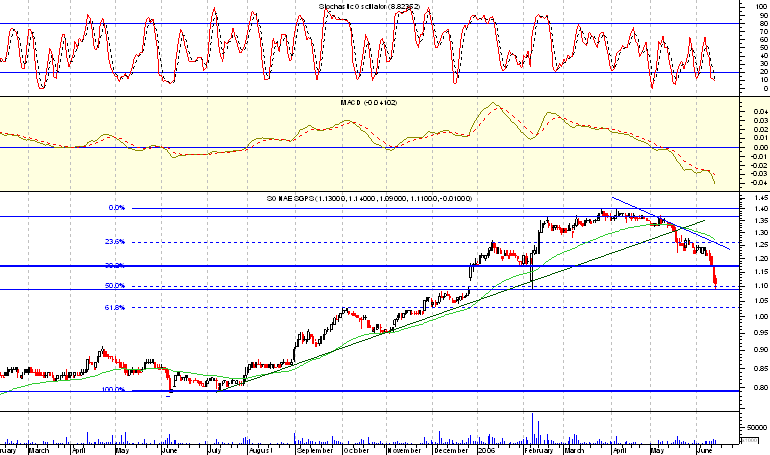Click the 100 value on Stochastic axis

coord(764,7)
